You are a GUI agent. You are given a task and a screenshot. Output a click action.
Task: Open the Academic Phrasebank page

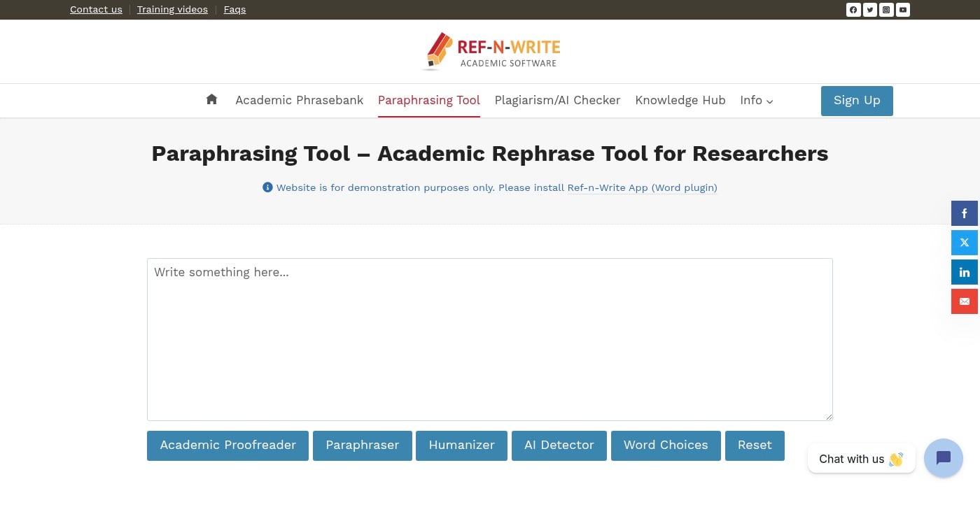pos(299,100)
